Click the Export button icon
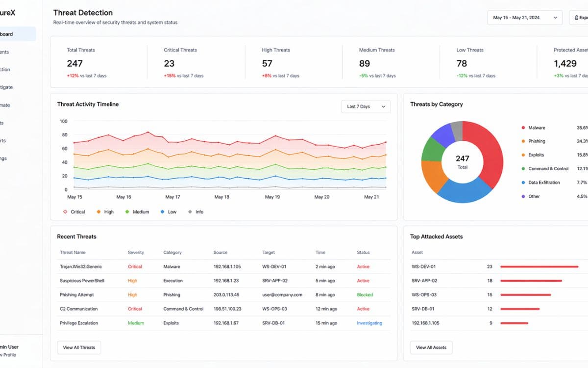 click(x=577, y=18)
